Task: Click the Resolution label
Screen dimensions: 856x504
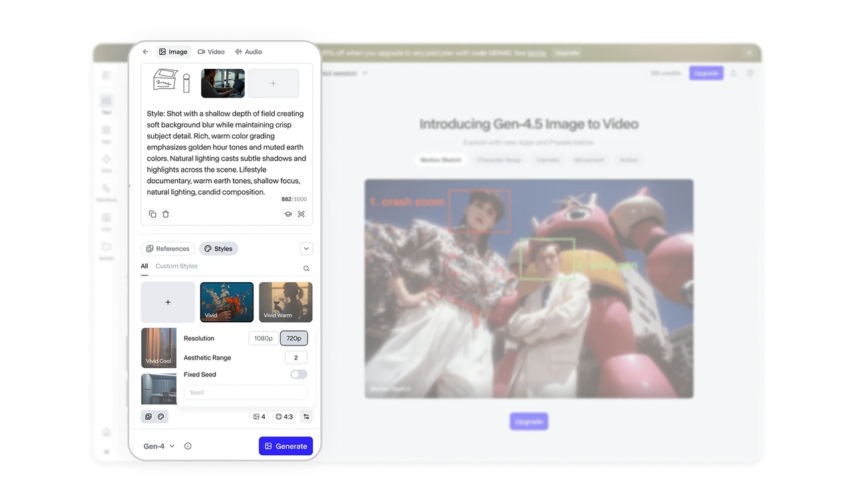Action: 199,338
